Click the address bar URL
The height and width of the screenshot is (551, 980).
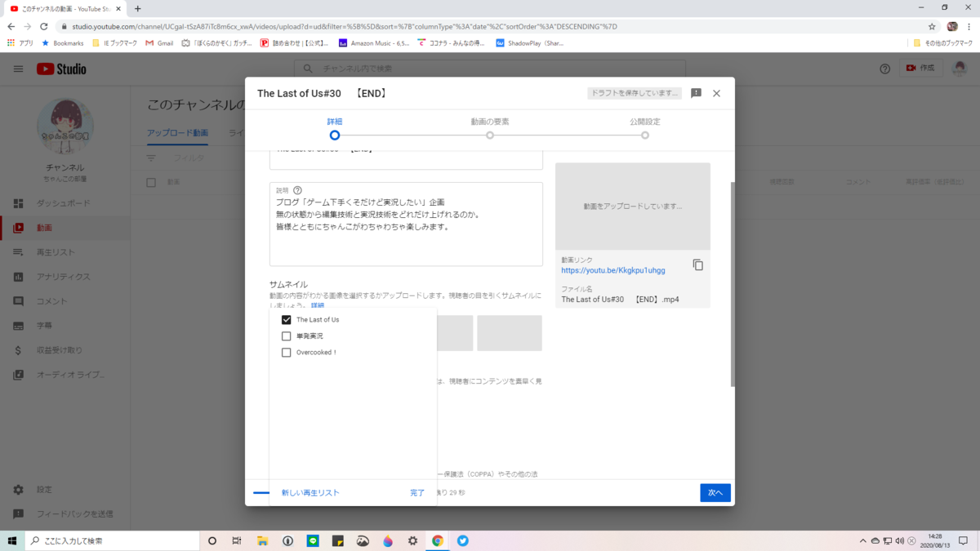345,26
